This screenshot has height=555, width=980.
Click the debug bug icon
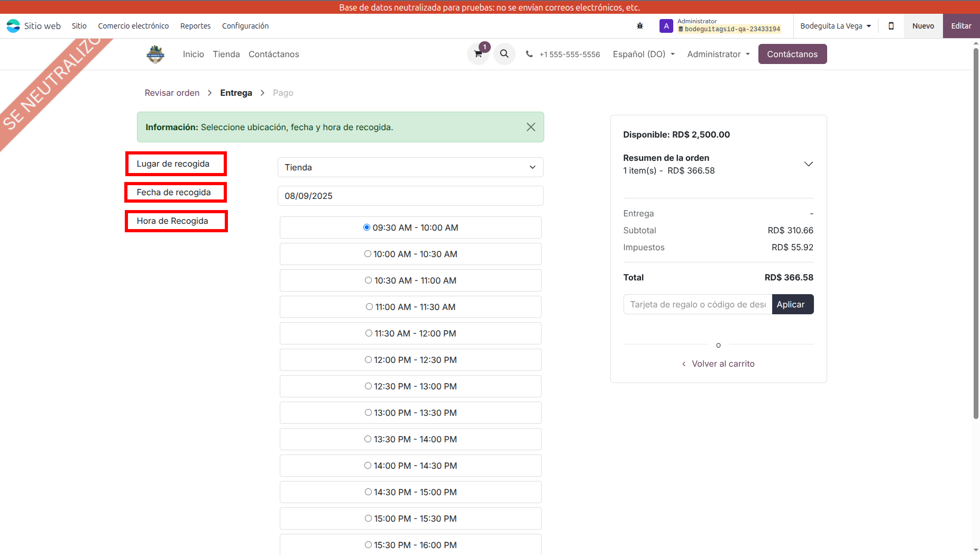[640, 26]
